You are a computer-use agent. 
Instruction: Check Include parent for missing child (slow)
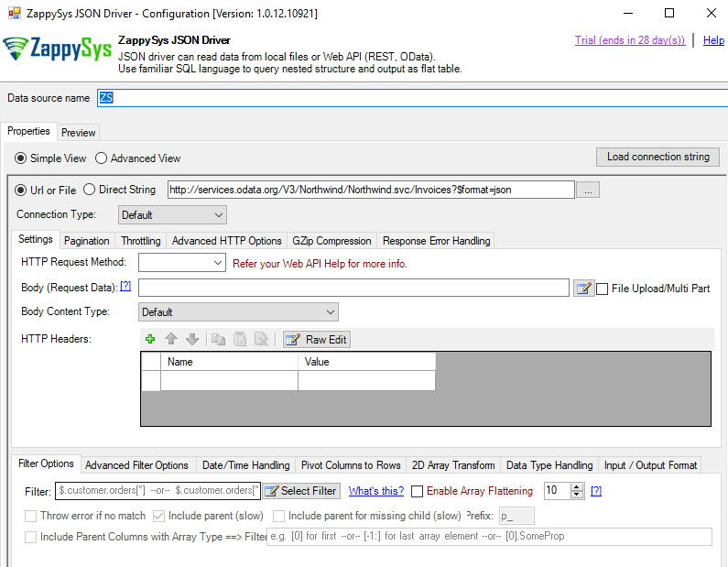278,516
